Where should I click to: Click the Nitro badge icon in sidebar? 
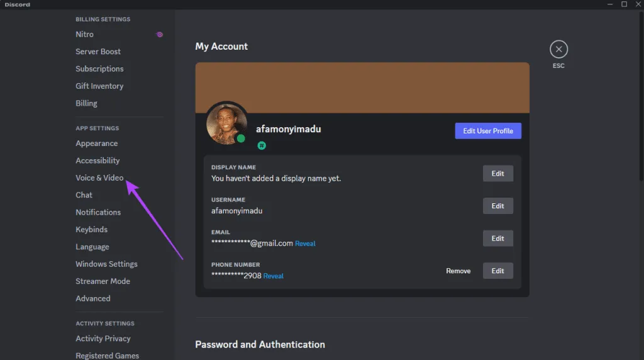[x=160, y=35]
